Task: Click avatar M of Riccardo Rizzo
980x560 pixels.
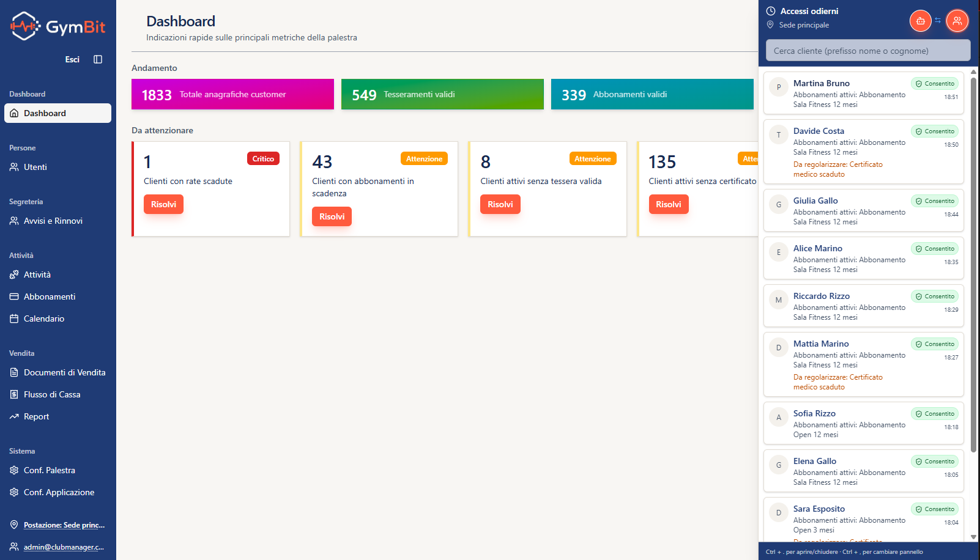Action: [779, 300]
